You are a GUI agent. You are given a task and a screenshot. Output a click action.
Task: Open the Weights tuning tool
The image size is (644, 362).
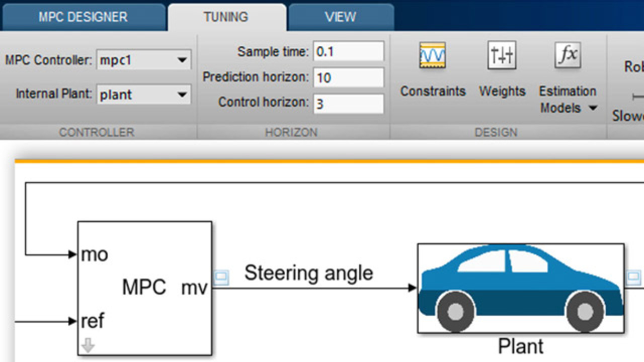(x=502, y=56)
